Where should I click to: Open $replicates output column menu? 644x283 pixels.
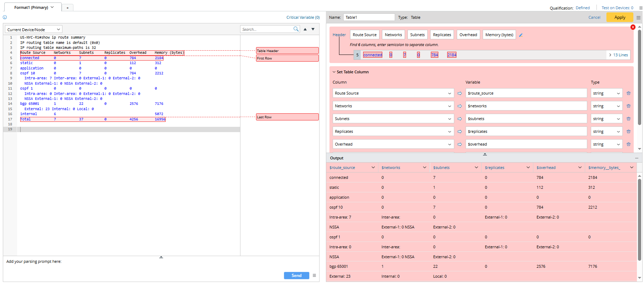coord(528,168)
